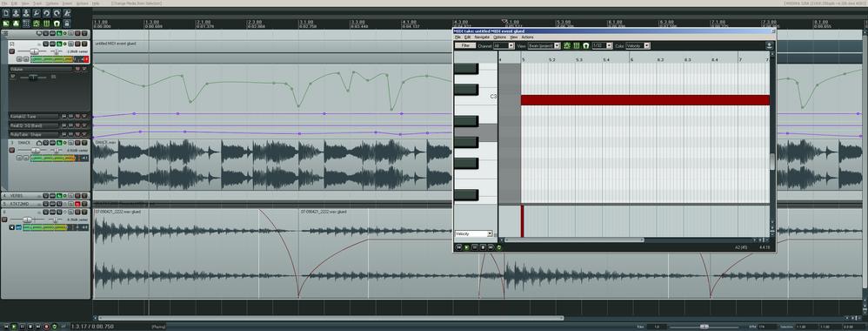Mute the VERBS track
This screenshot has height=331, width=868.
click(77, 195)
